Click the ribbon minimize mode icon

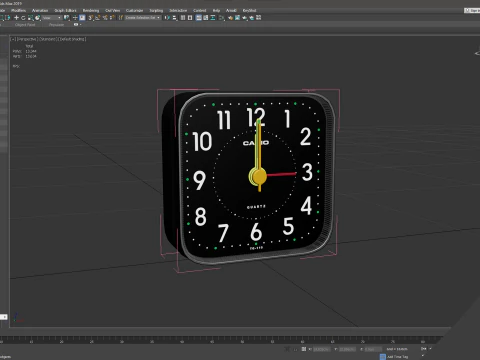(76, 25)
